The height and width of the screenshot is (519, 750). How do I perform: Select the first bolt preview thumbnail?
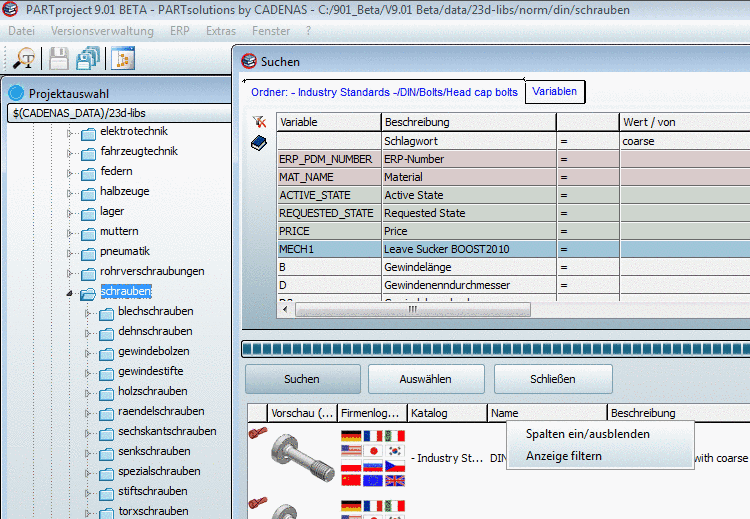click(x=302, y=458)
